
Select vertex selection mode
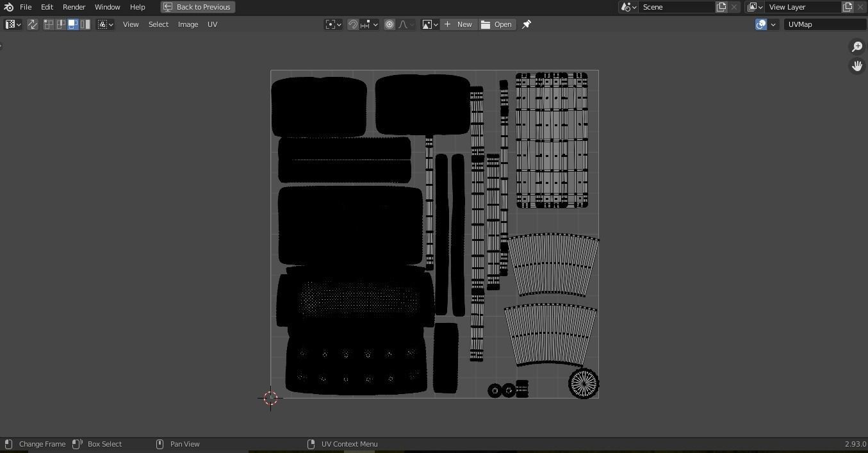coord(49,24)
